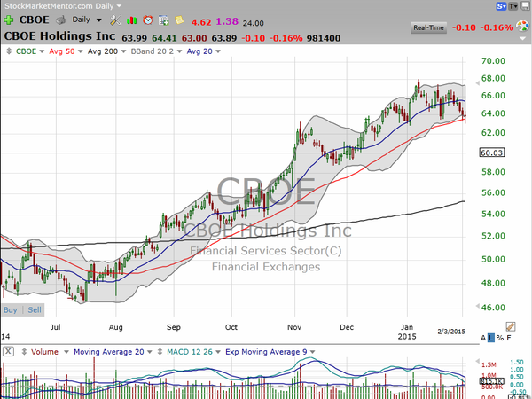This screenshot has height=399, width=532.
Task: Click the red 4.62 value
Action: pos(201,22)
